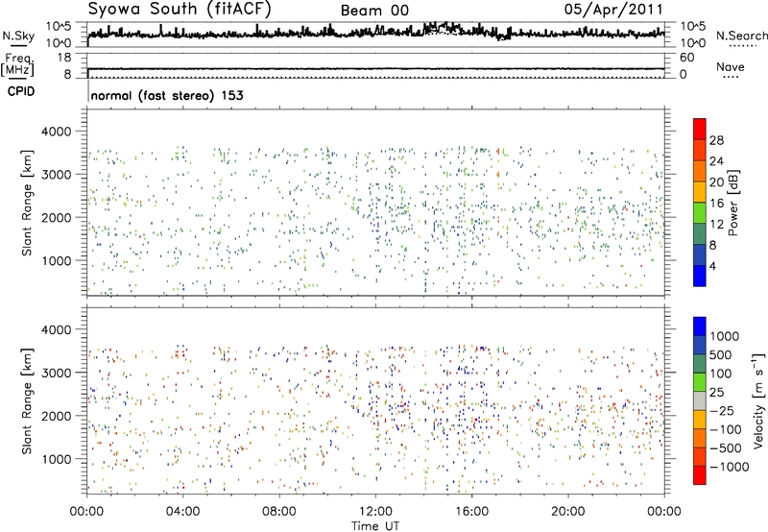This screenshot has height=532, width=768.
Task: Click the "Power [dB]" colorbar title
Action: click(x=732, y=203)
